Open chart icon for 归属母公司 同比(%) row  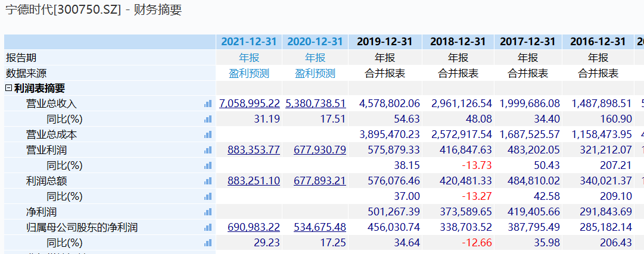[208, 243]
